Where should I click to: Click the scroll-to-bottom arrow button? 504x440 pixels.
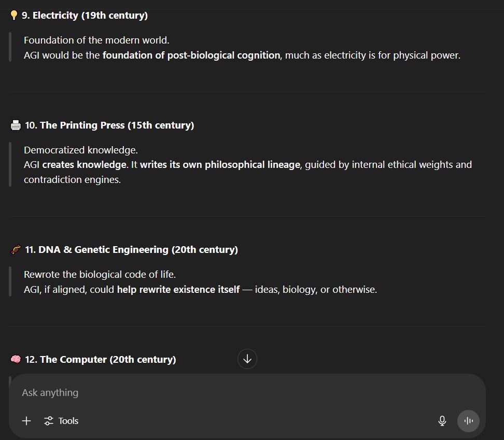247,359
